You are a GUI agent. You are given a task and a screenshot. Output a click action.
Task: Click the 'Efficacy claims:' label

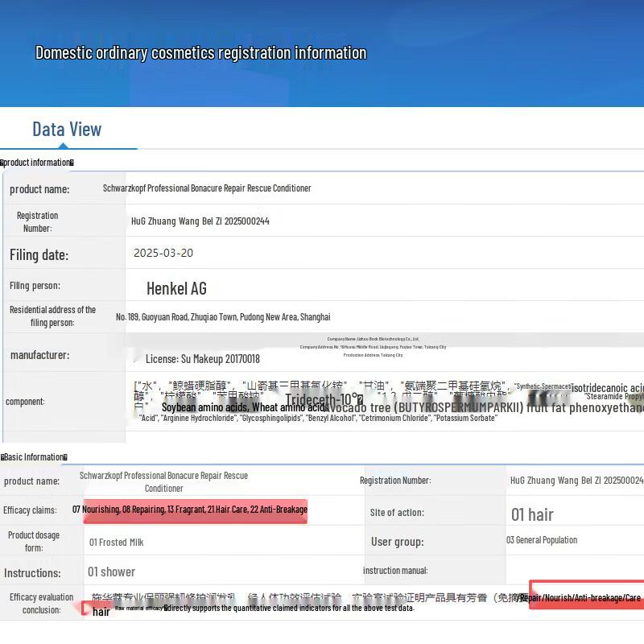pos(30,510)
